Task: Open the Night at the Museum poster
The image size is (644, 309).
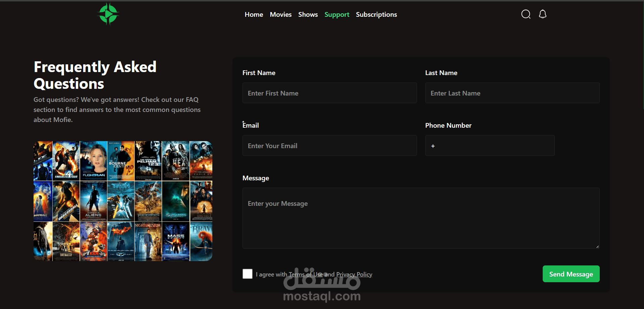Action: pos(148,242)
